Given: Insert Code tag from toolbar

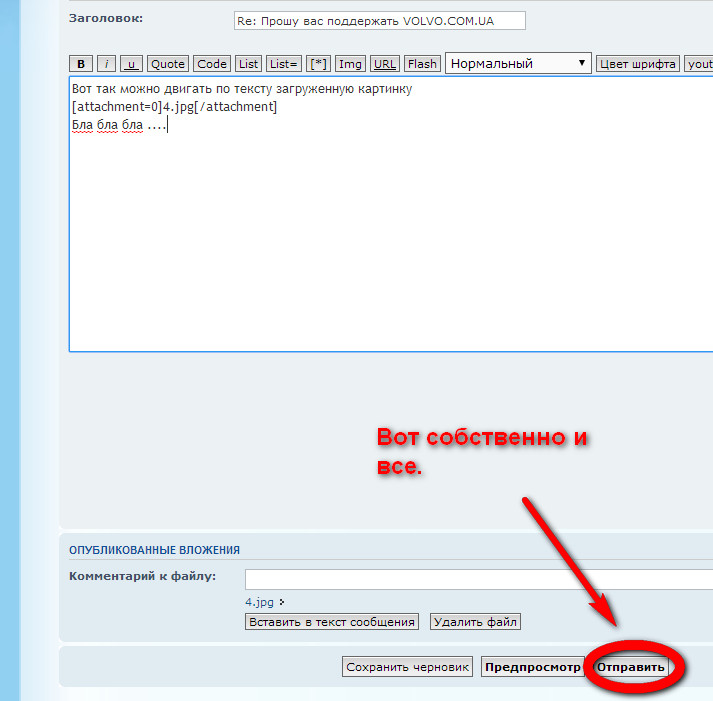Looking at the screenshot, I should tap(211, 63).
